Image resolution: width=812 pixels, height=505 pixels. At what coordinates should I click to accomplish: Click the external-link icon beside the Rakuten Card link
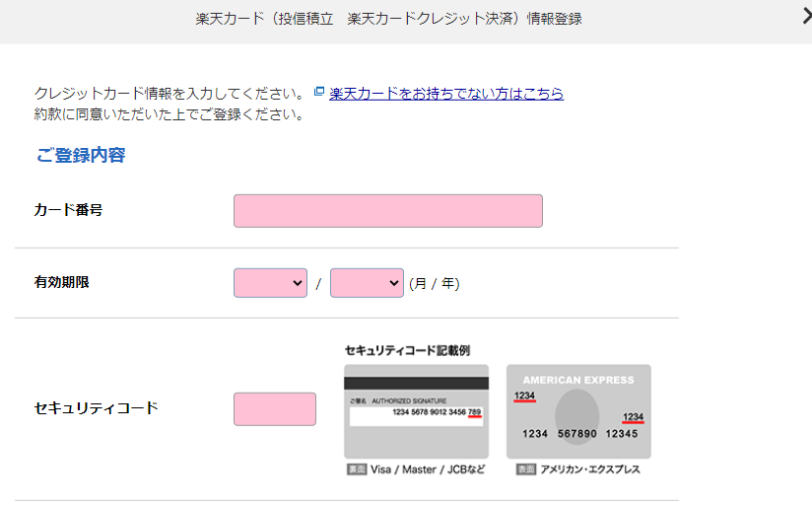coord(319,92)
